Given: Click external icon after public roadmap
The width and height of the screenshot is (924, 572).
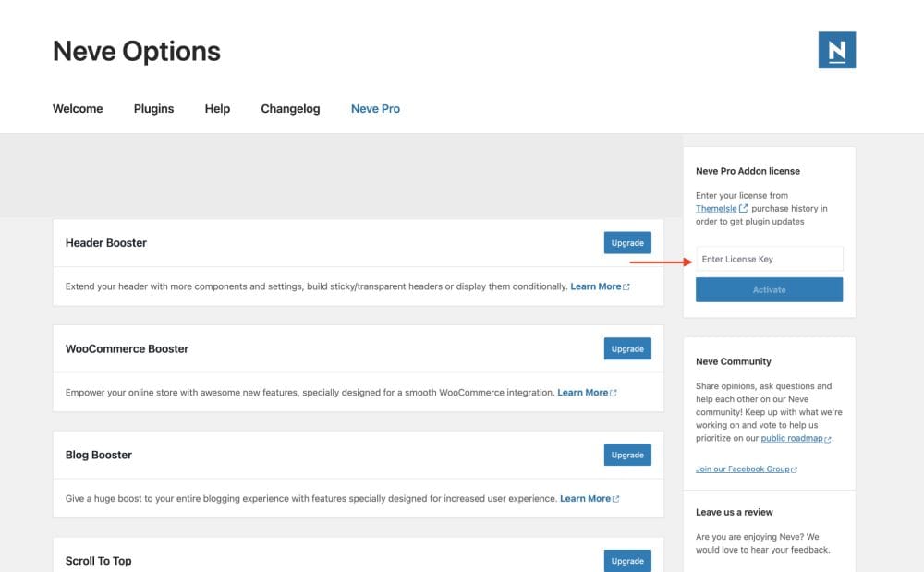Looking at the screenshot, I should pos(827,440).
